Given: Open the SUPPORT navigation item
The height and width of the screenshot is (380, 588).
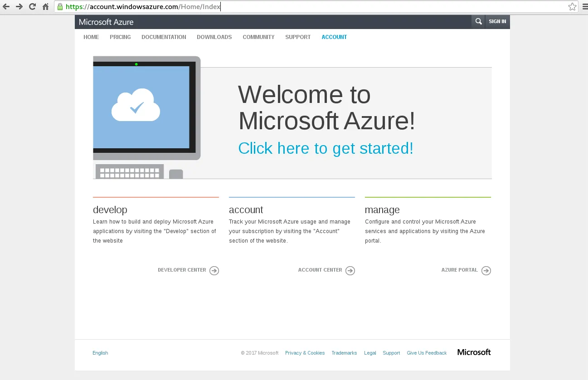Looking at the screenshot, I should click(298, 37).
